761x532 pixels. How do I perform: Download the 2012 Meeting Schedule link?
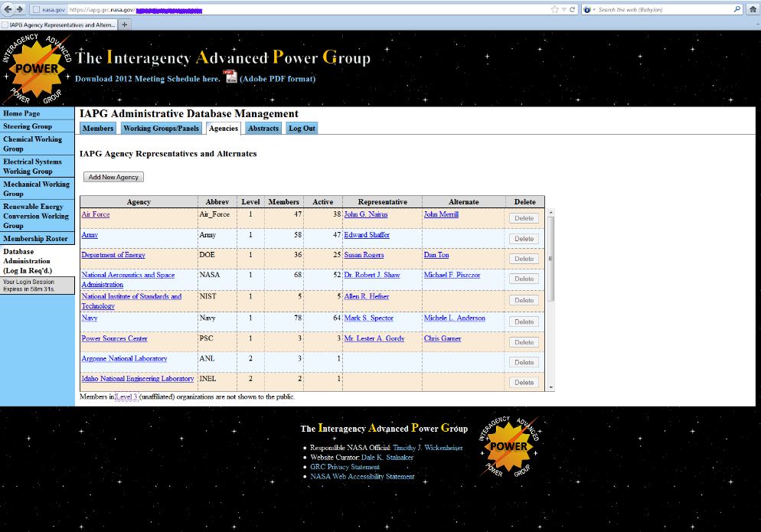tap(148, 79)
